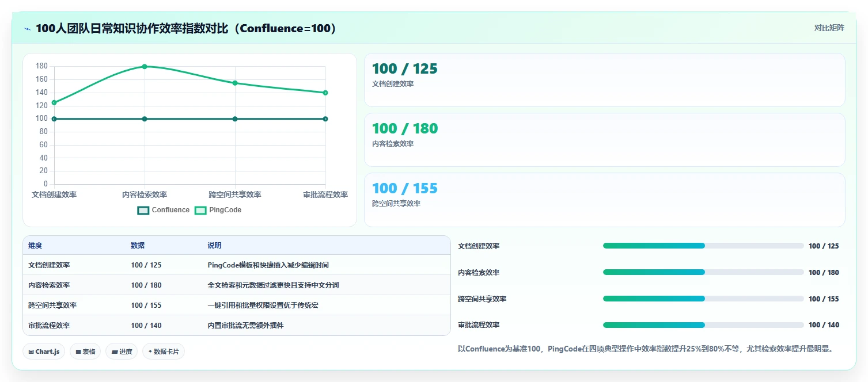The width and height of the screenshot is (868, 382).
Task: Select the 数据卡片 tag button
Action: click(x=164, y=352)
